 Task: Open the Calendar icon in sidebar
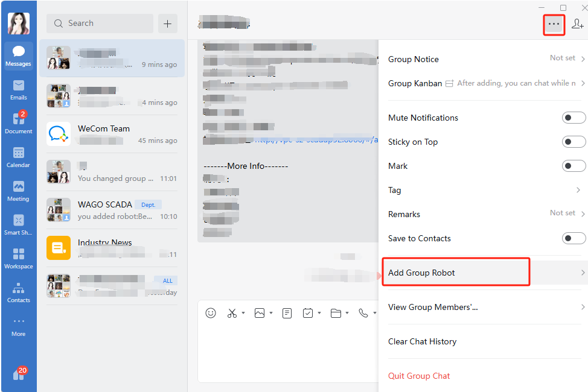[x=18, y=157]
